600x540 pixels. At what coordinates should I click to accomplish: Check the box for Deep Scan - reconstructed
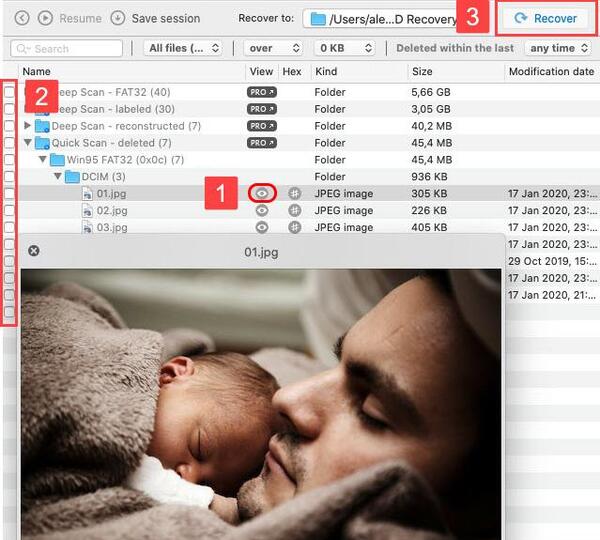[10, 126]
